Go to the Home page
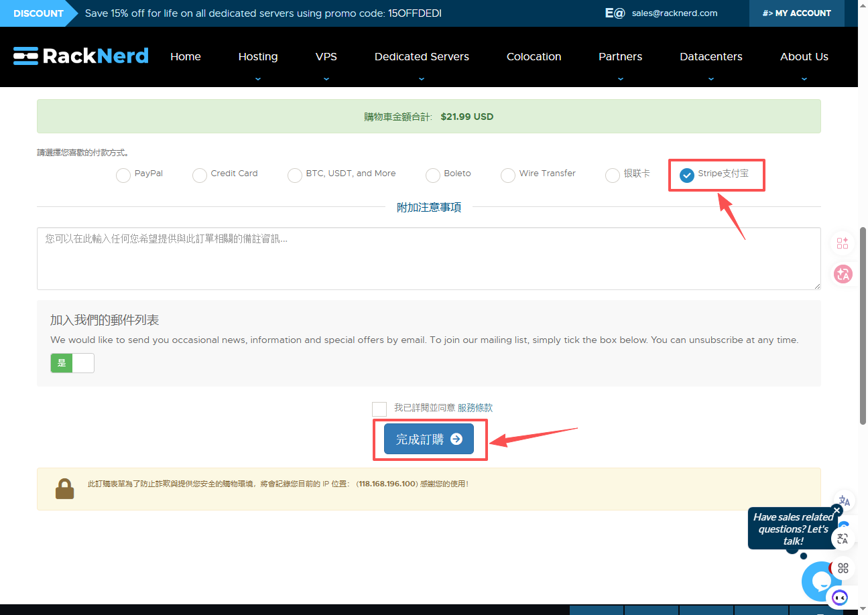 coord(186,57)
